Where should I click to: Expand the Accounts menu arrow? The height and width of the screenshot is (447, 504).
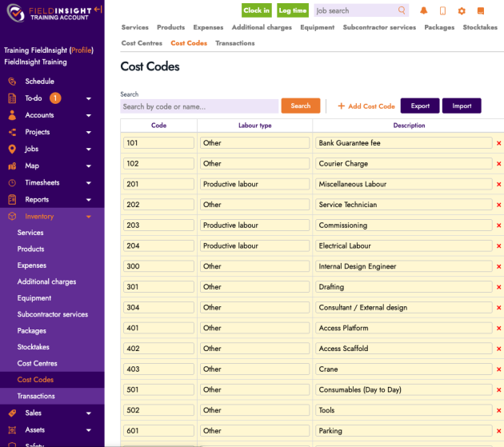(89, 115)
